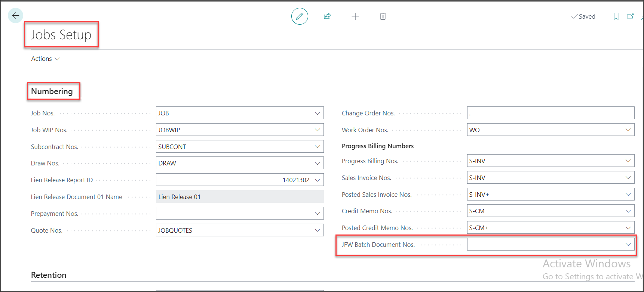Collapse the Numbering section header

coord(52,91)
